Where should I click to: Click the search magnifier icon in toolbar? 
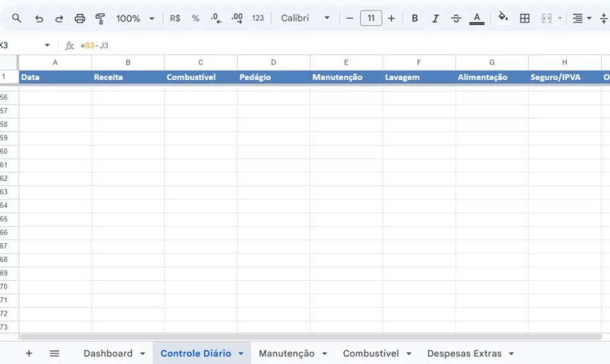(x=17, y=18)
